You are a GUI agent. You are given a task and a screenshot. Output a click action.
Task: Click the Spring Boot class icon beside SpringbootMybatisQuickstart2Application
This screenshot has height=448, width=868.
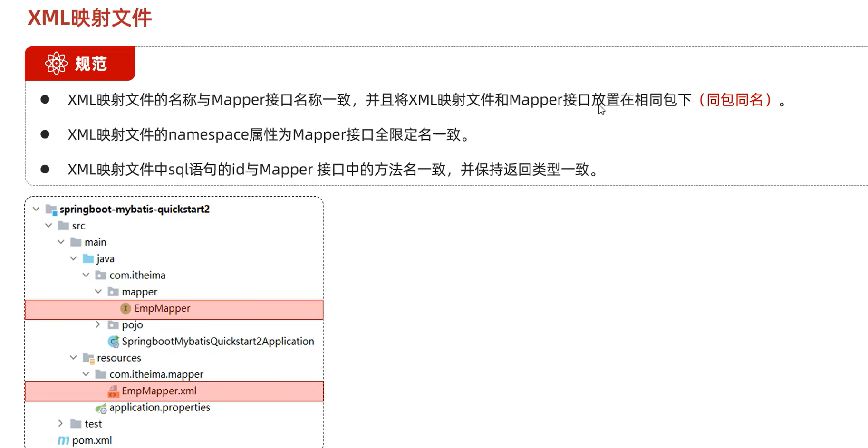113,341
